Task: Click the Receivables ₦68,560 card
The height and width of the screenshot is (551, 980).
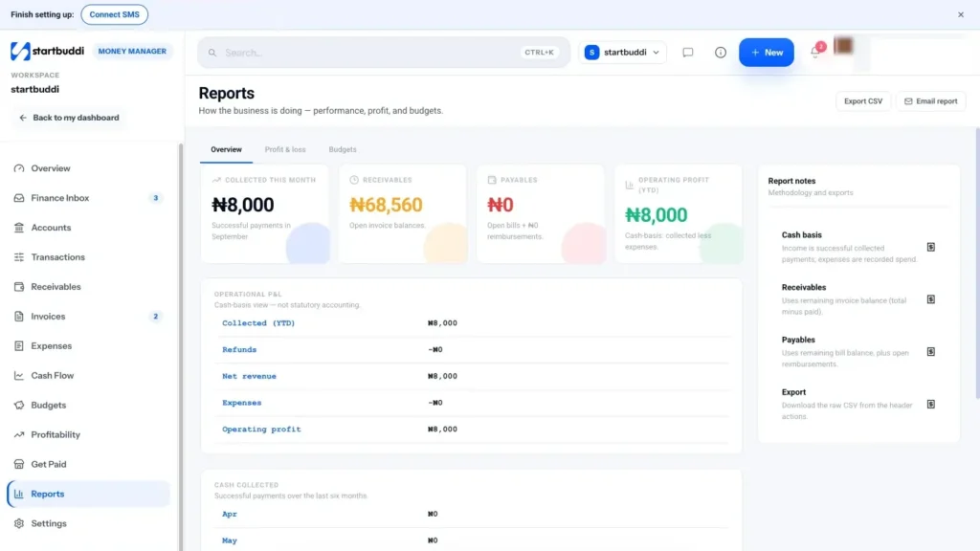Action: click(x=403, y=213)
